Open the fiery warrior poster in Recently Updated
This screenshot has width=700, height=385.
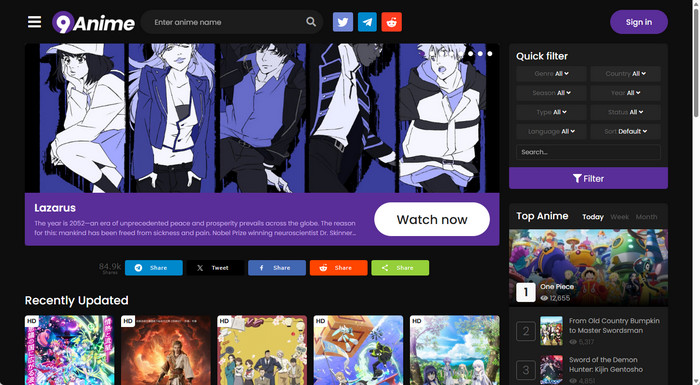[166, 350]
